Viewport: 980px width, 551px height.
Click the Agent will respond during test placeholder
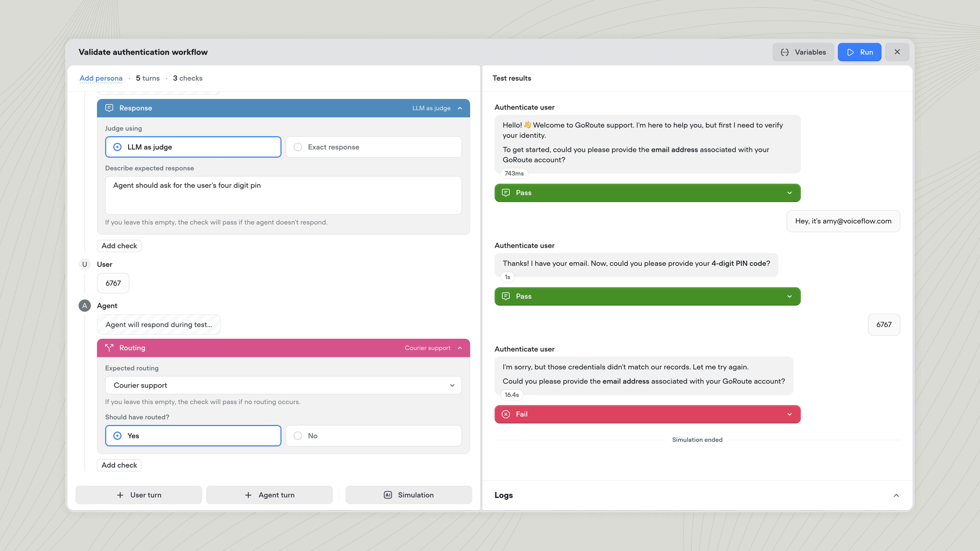point(159,324)
